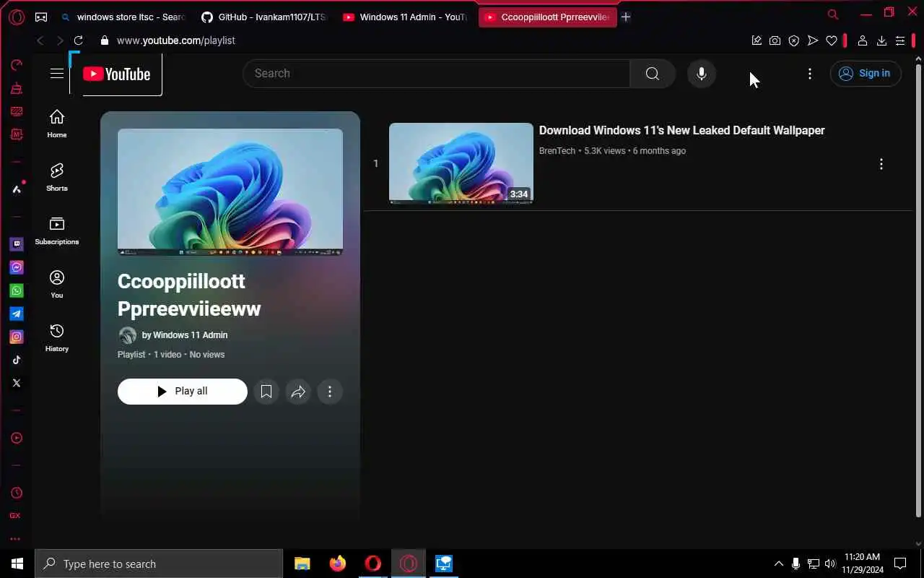The image size is (924, 578).
Task: Open the sidebar player icon
Action: tap(16, 438)
